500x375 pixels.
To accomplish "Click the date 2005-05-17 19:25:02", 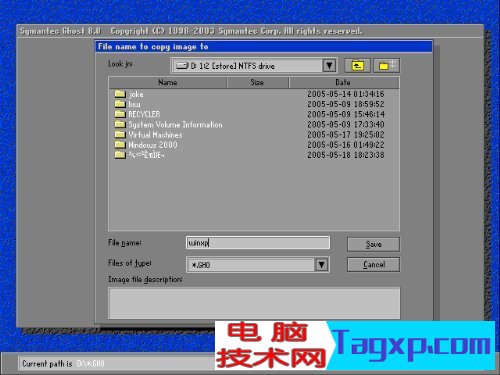I will (x=346, y=135).
